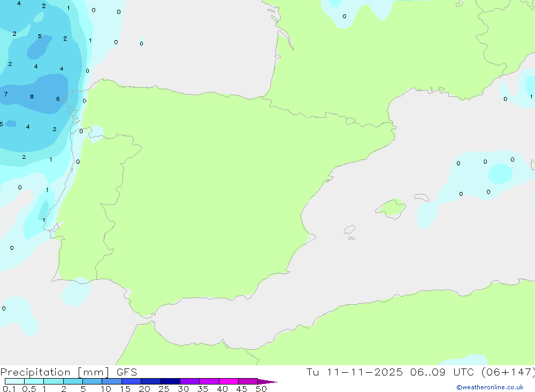Click the '30' legend scale label

pyautogui.click(x=184, y=389)
